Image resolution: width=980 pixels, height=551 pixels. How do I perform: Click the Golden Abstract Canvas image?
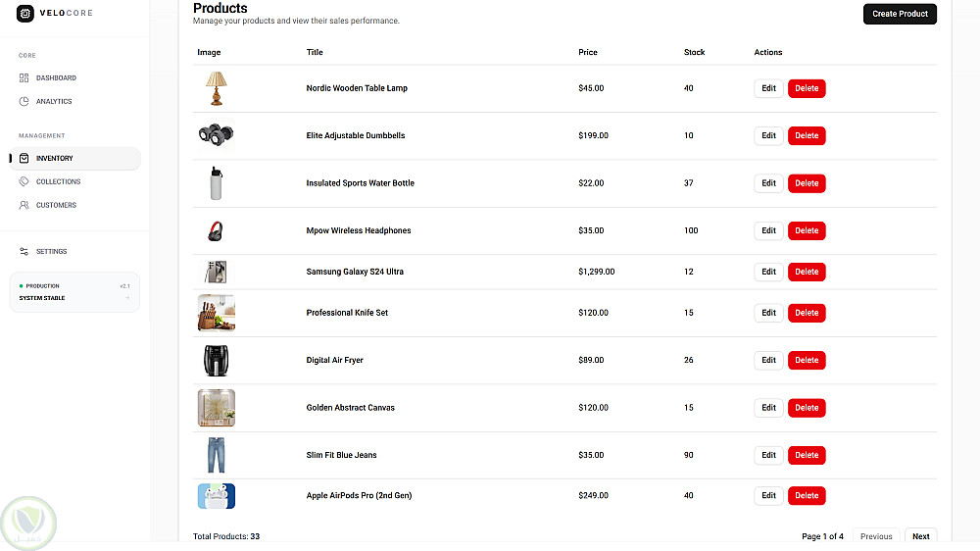[x=216, y=408]
